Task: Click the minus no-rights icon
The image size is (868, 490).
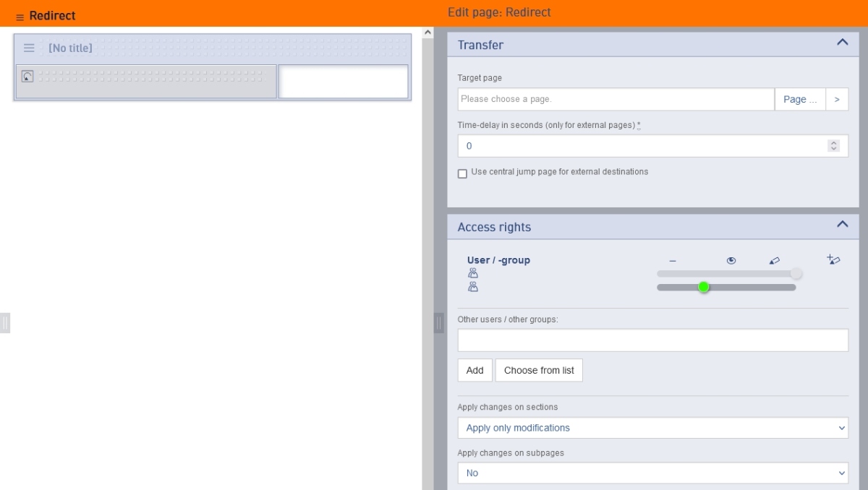Action: point(673,261)
